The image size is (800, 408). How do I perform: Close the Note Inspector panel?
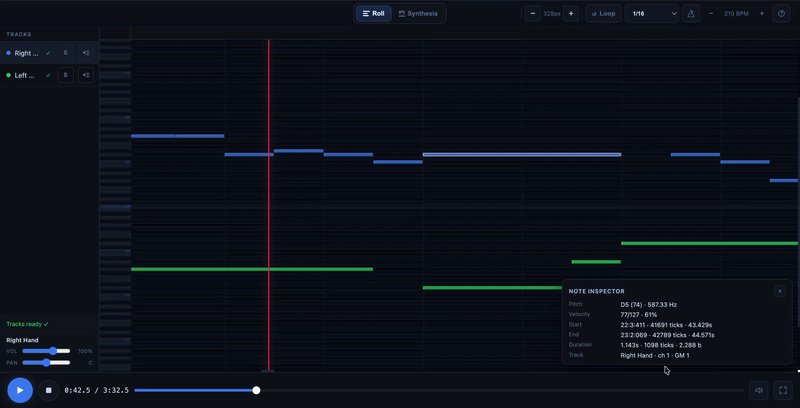pyautogui.click(x=780, y=291)
